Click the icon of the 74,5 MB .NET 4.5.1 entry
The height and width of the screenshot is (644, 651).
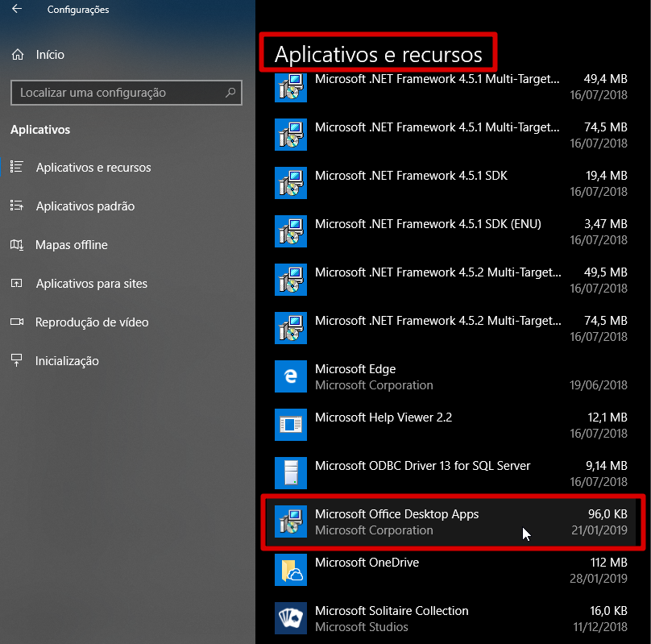coord(291,135)
